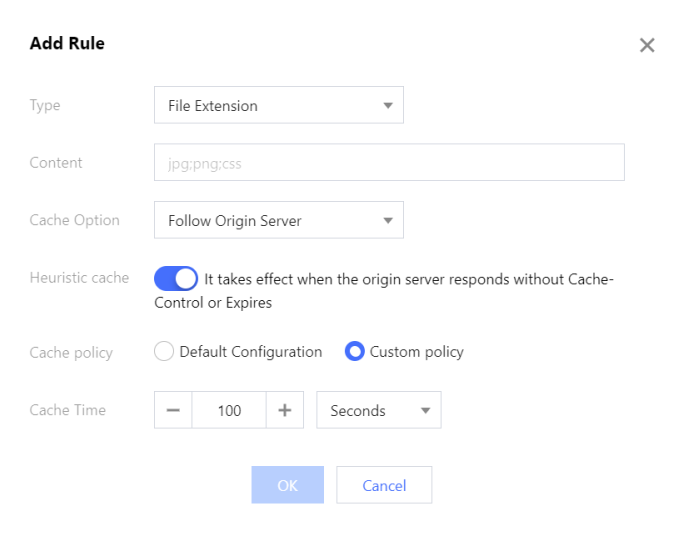Click the cache time value field
Viewport: 685px width, 534px height.
pyautogui.click(x=229, y=410)
